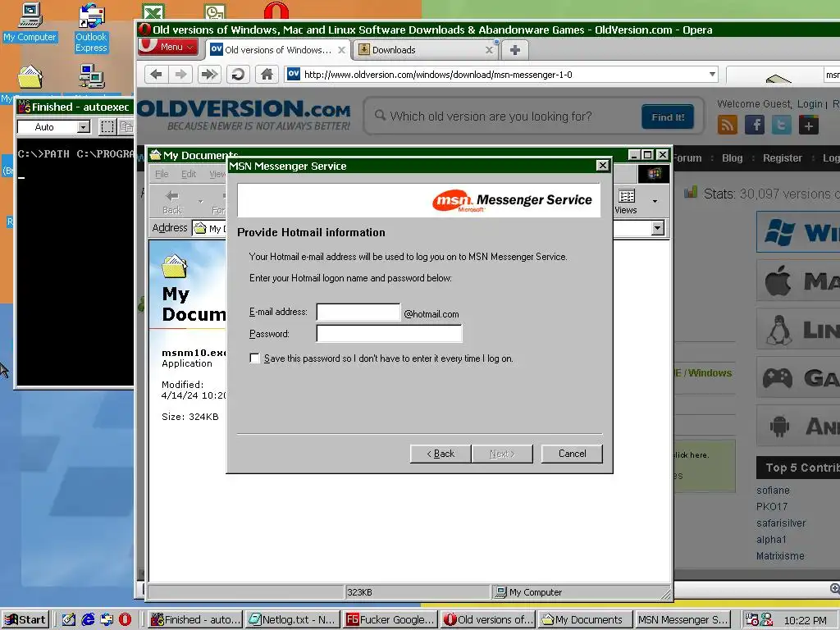Image resolution: width=840 pixels, height=630 pixels.
Task: Switch to MSN Messenger Service taskbar button
Action: point(682,620)
